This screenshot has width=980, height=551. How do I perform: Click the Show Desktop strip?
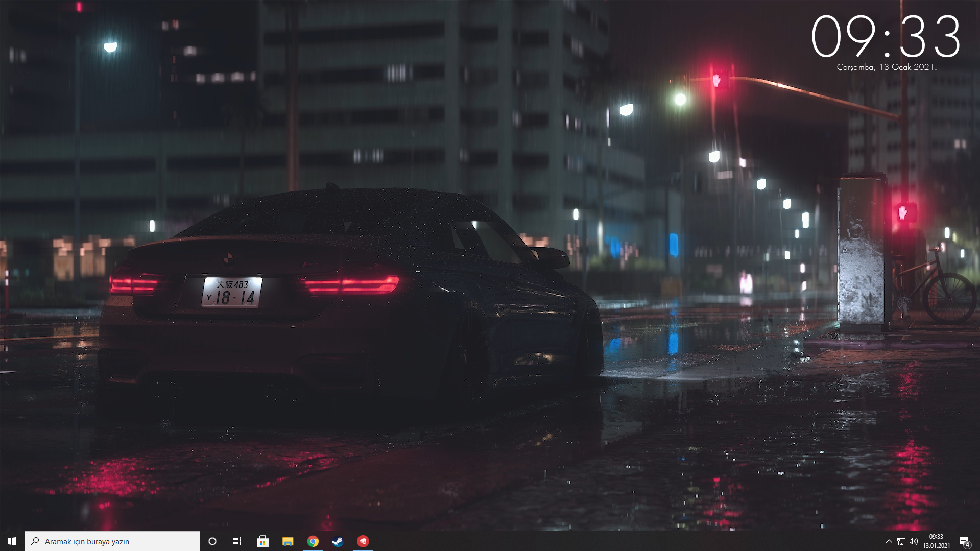pyautogui.click(x=978, y=541)
